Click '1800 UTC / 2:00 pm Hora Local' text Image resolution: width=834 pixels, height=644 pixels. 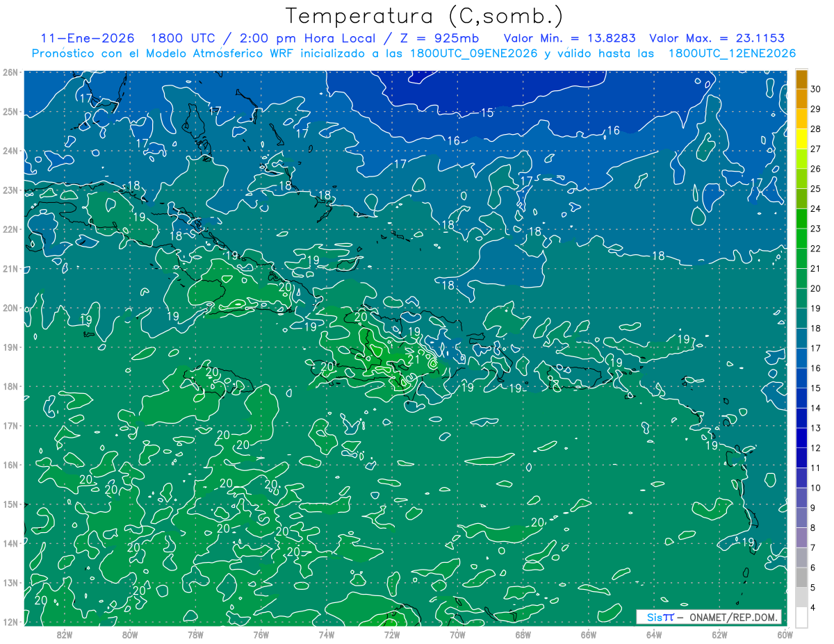pos(262,39)
